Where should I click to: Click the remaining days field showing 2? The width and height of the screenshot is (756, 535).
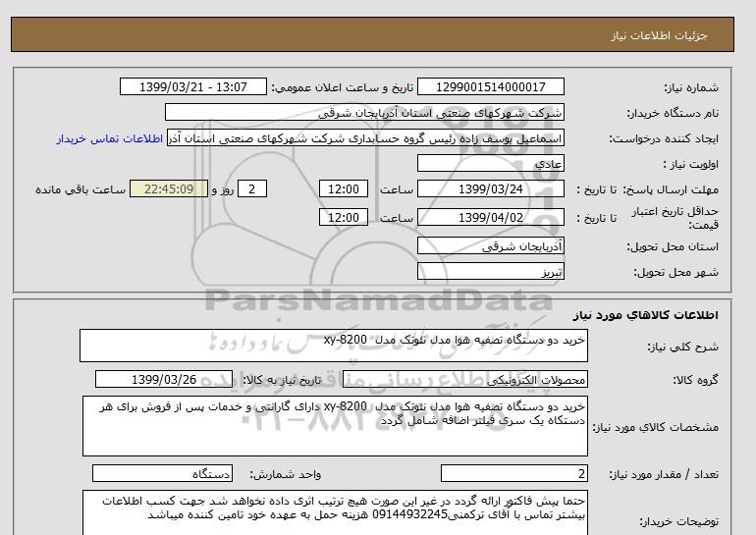251,188
